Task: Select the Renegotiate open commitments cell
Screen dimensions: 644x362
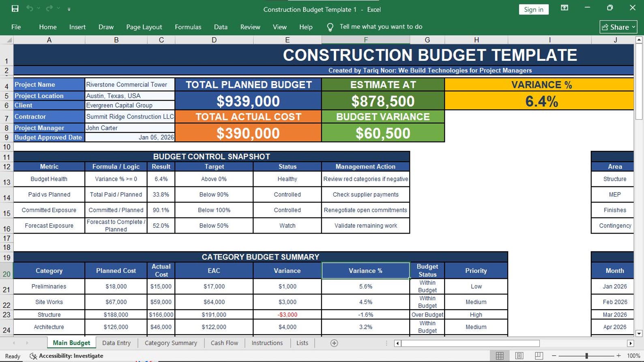Action: point(365,210)
